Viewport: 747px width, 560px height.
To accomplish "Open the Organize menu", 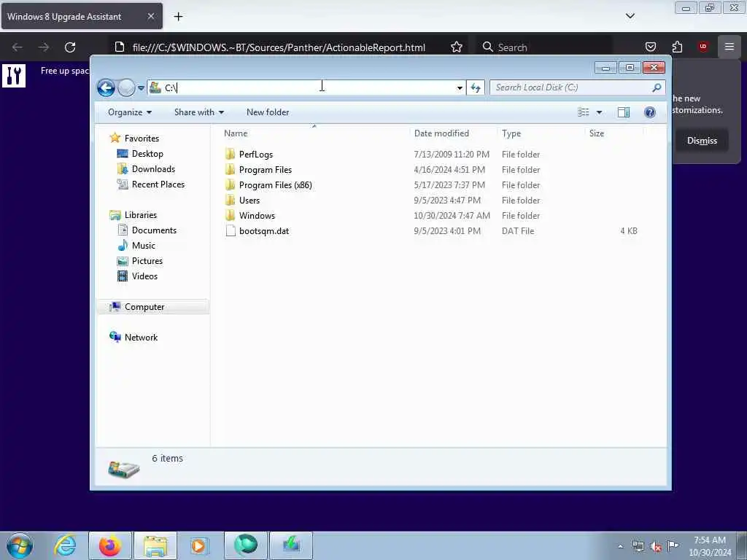I will [x=130, y=112].
